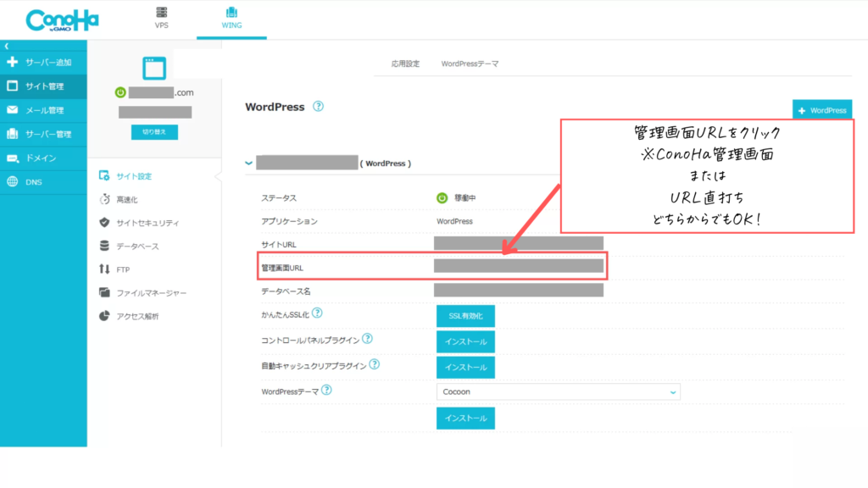Click the サイトセキュリティ shield icon
868x488 pixels.
(104, 223)
